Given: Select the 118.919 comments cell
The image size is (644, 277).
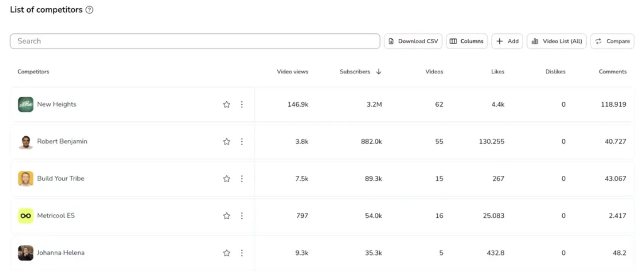Looking at the screenshot, I should pyautogui.click(x=614, y=105).
